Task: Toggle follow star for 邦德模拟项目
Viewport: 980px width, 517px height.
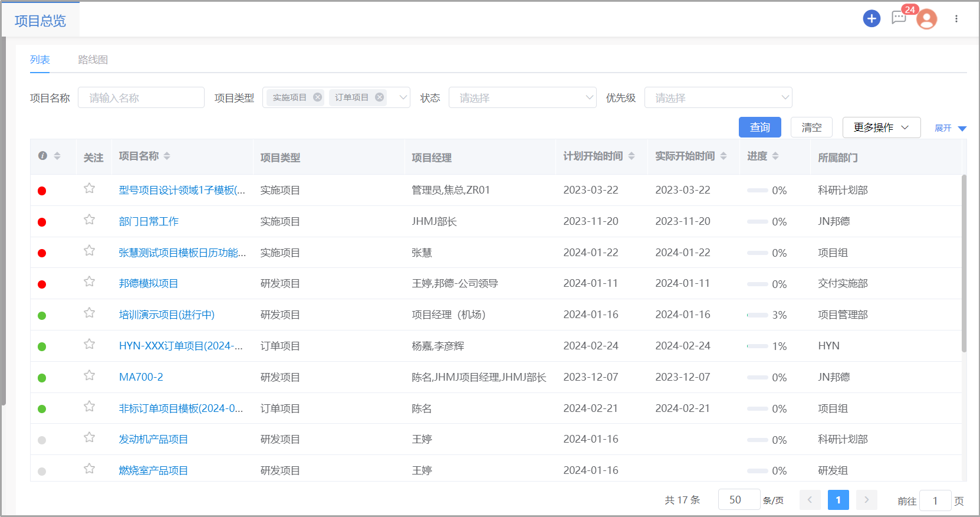Action: tap(90, 282)
